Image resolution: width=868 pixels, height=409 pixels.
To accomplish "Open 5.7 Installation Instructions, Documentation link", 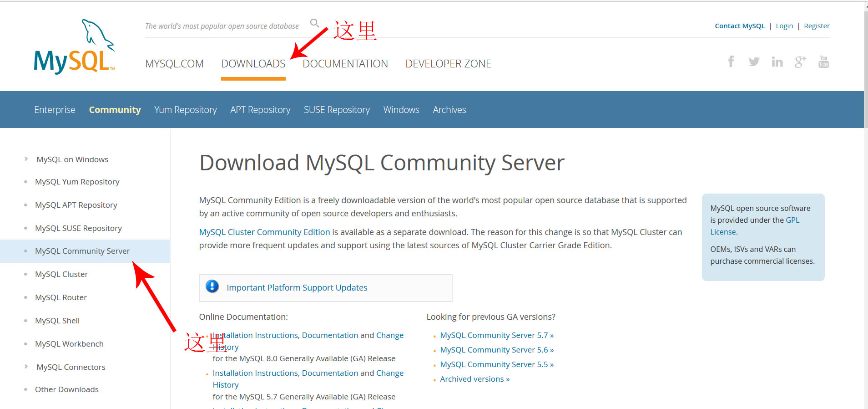I will click(285, 373).
